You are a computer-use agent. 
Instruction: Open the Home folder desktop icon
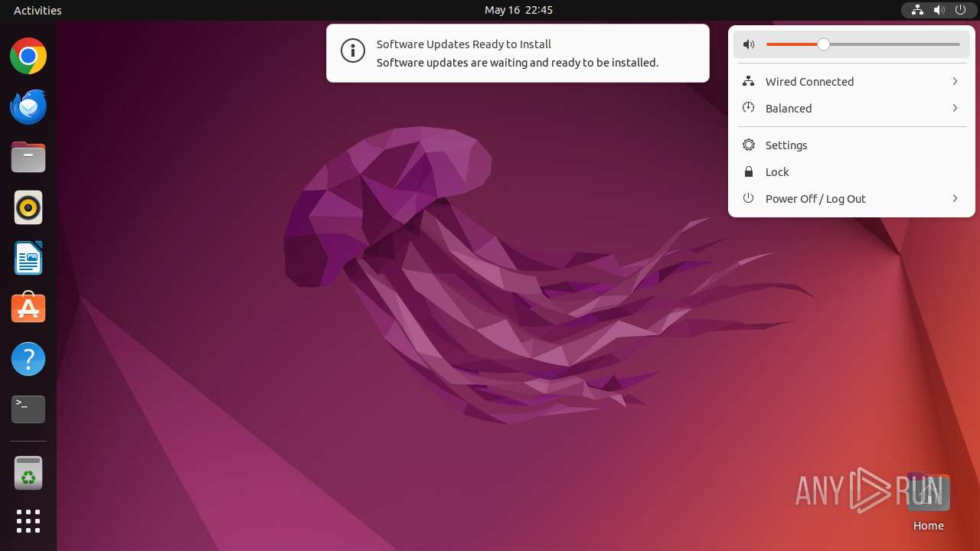[928, 493]
